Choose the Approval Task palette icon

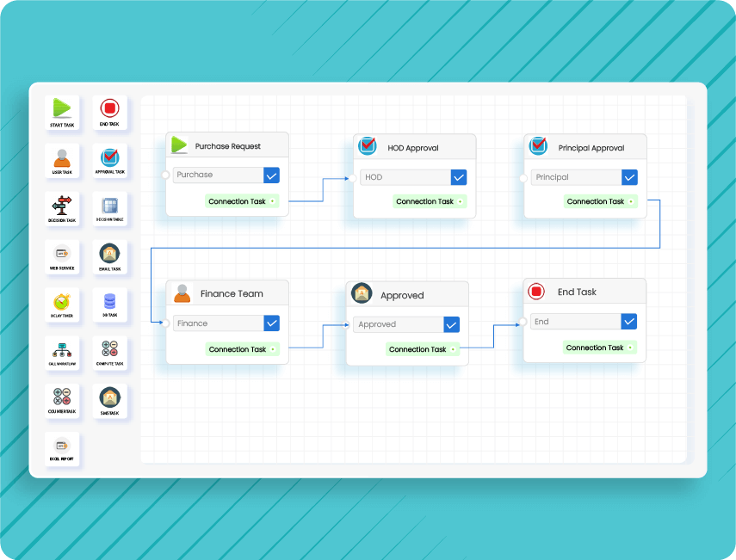109,158
